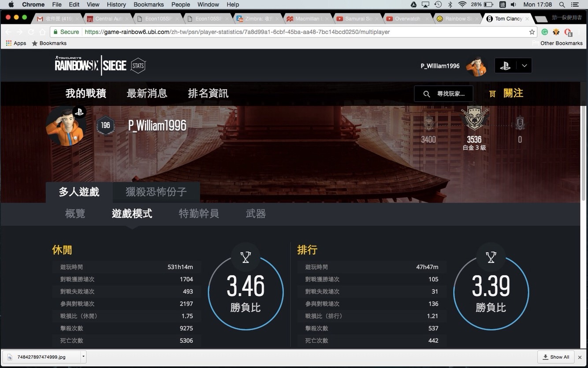The image size is (588, 368).
Task: Click the ranked 47h47m play time value
Action: pos(427,267)
